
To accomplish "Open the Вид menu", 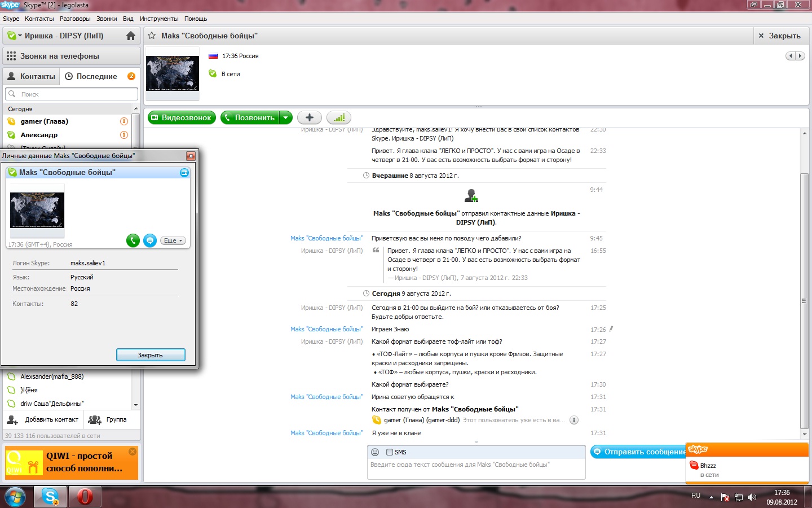I will (x=129, y=19).
